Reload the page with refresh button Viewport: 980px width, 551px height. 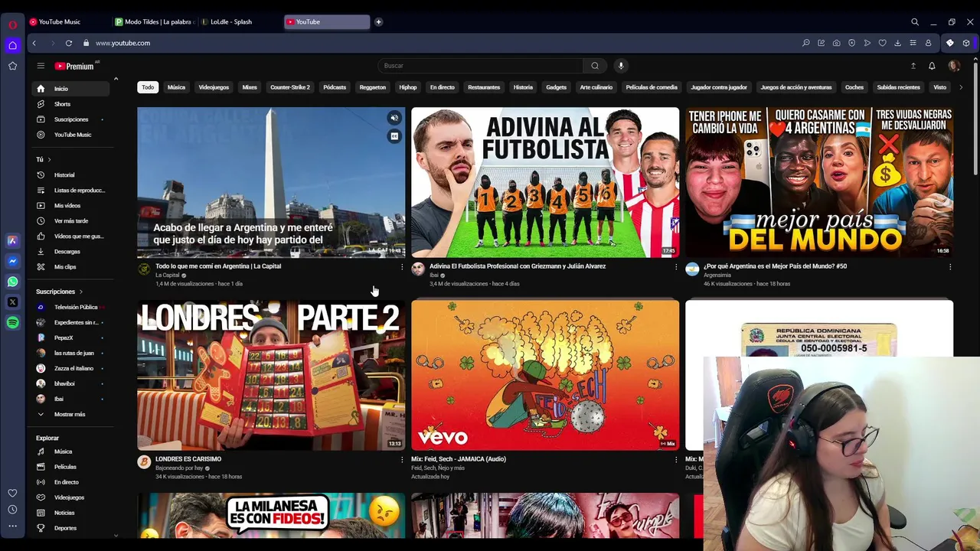click(69, 44)
